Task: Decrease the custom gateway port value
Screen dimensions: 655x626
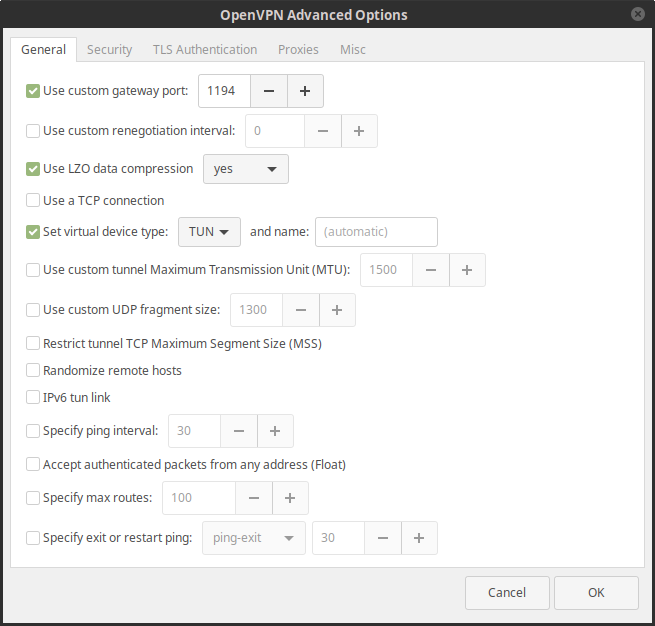Action: (x=269, y=91)
